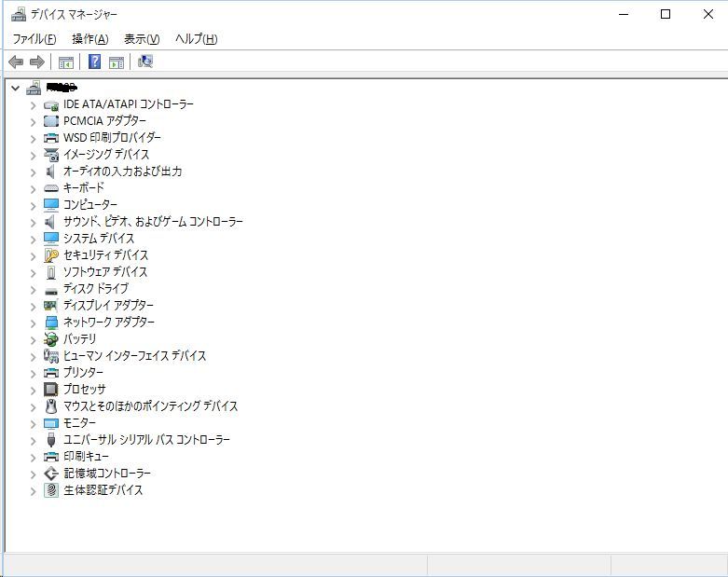The width and height of the screenshot is (728, 577).
Task: Expand the ネットワーク アダプター node
Action: (x=33, y=322)
